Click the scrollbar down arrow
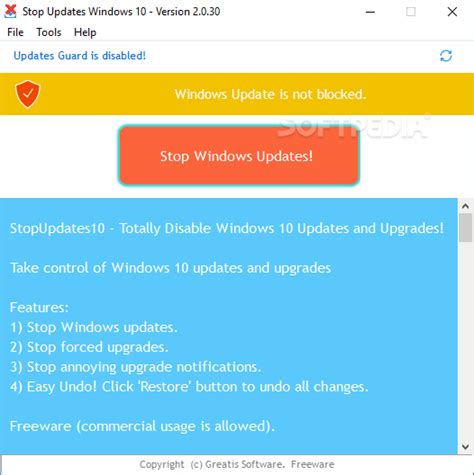 (465, 446)
